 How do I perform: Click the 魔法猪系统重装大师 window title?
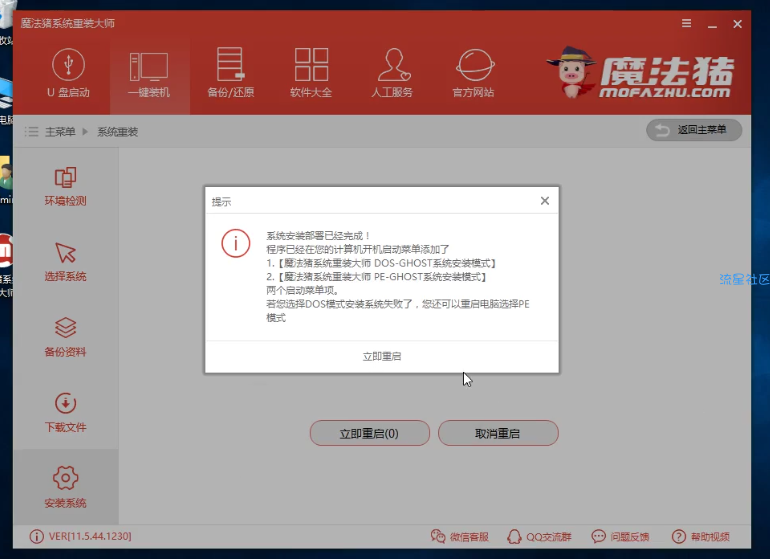[68, 23]
